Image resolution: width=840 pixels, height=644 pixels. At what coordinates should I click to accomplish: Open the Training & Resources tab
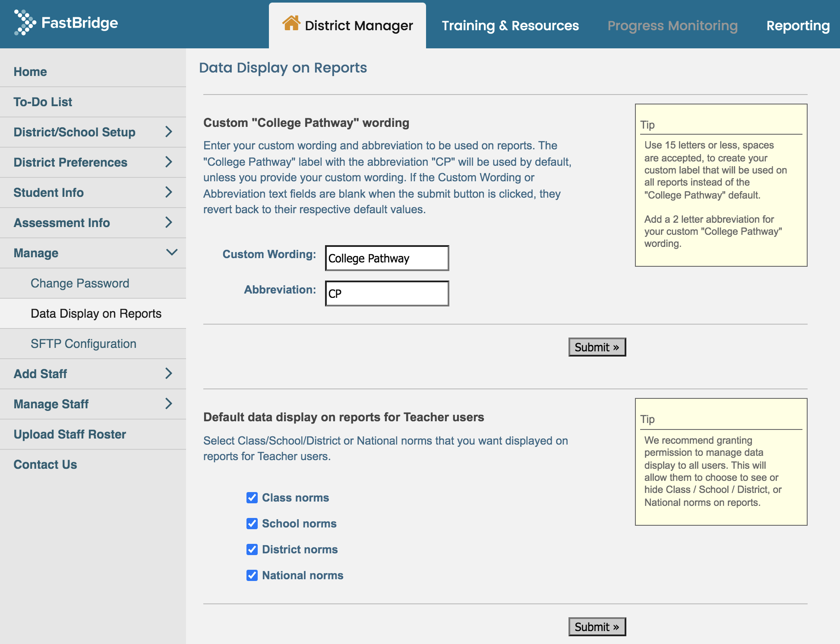tap(510, 25)
